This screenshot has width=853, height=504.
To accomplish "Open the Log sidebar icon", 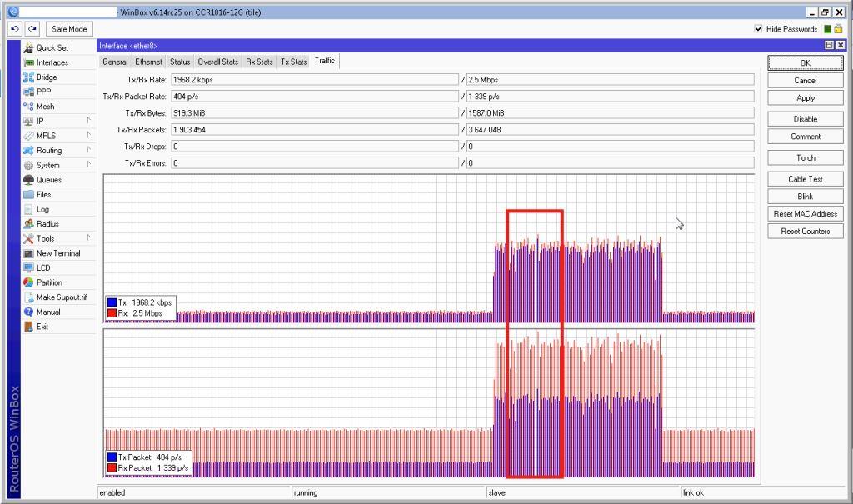I will point(29,209).
